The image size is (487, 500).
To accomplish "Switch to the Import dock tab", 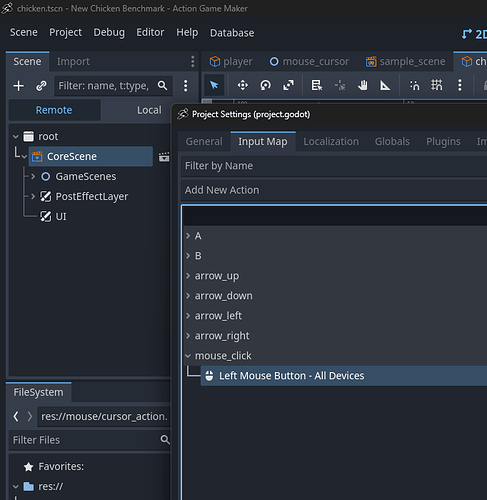I will pyautogui.click(x=73, y=62).
